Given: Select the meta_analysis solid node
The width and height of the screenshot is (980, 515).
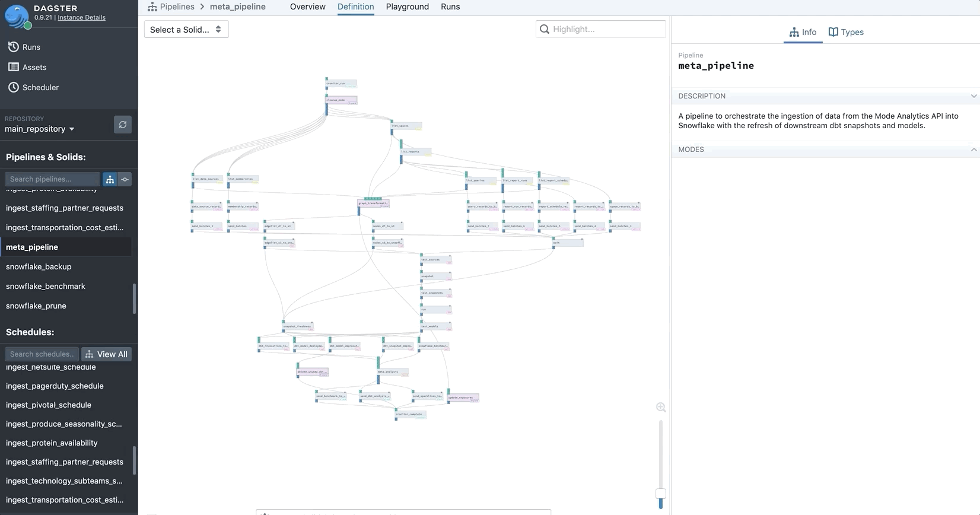Looking at the screenshot, I should pos(393,372).
